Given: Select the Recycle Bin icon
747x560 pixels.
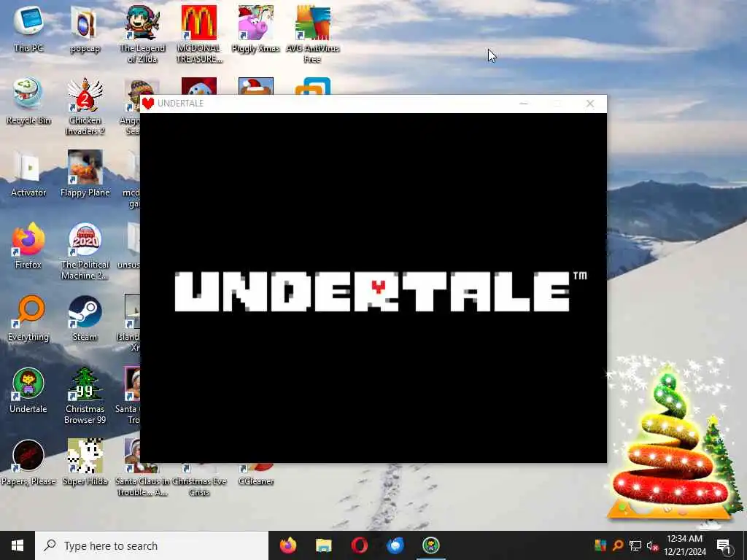Looking at the screenshot, I should click(28, 101).
